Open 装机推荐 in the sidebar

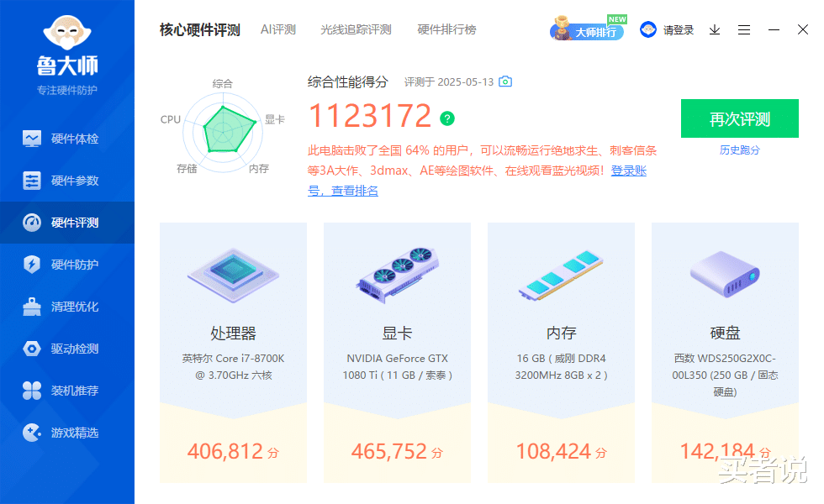[x=67, y=391]
